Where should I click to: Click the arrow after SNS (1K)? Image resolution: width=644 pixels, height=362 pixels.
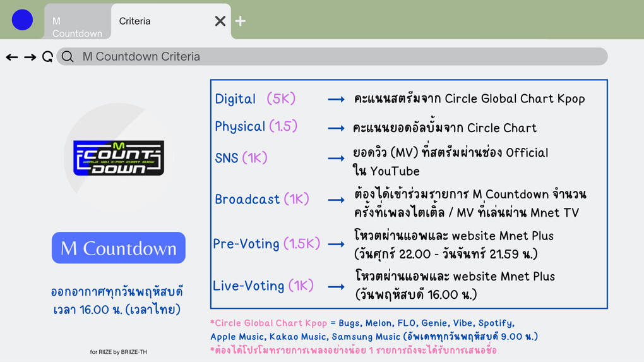click(336, 159)
